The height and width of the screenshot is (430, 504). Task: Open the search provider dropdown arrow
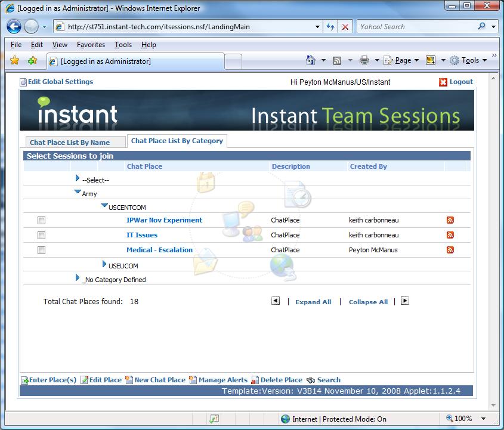(x=494, y=27)
